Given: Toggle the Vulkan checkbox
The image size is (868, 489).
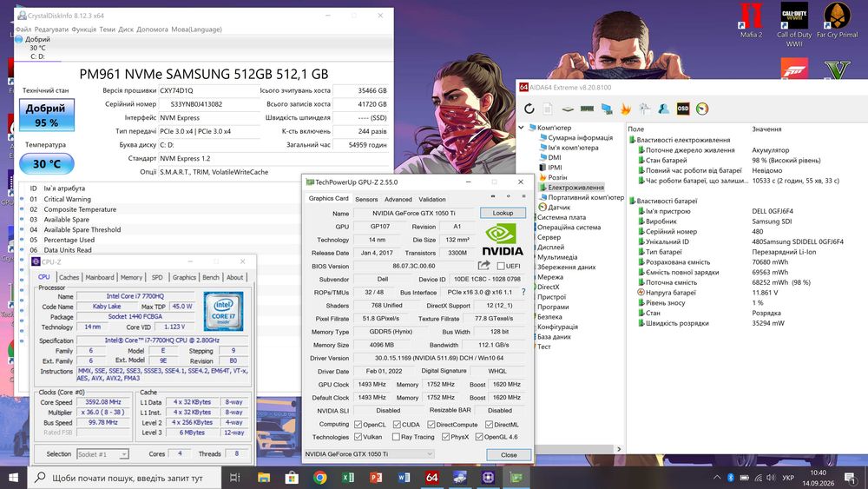Looking at the screenshot, I should [x=358, y=436].
